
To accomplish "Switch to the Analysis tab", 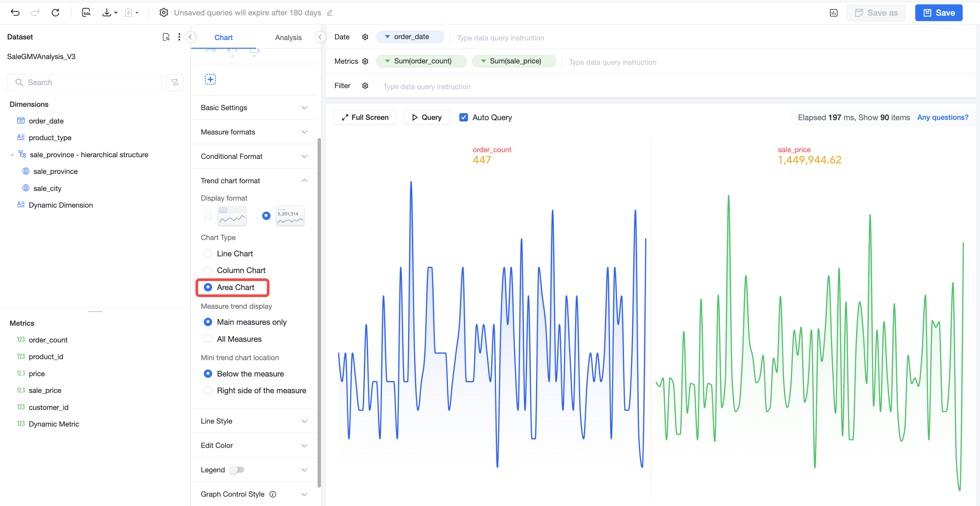I will coord(288,37).
